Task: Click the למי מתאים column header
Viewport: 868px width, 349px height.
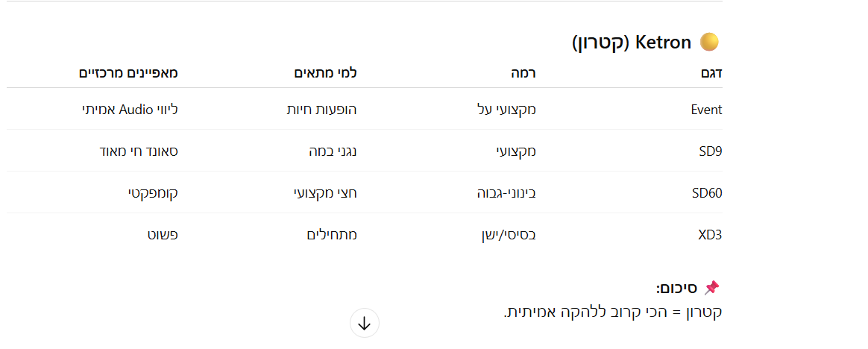Action: click(325, 73)
